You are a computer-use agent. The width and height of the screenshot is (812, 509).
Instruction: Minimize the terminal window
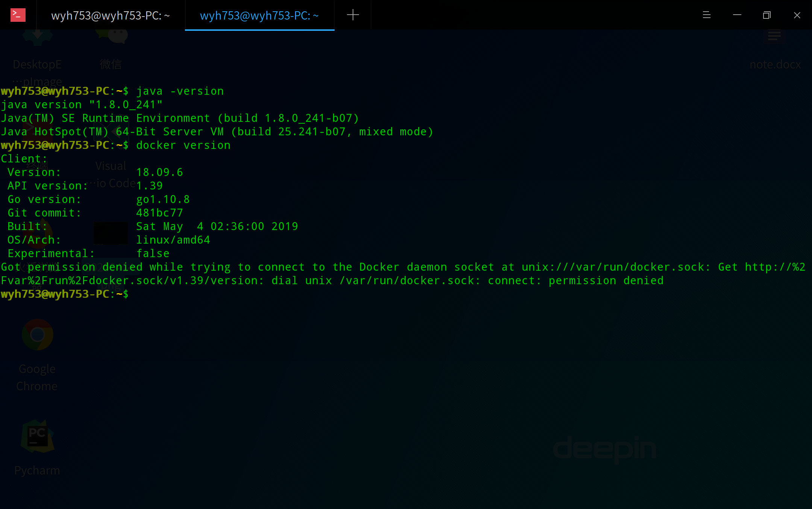point(737,15)
